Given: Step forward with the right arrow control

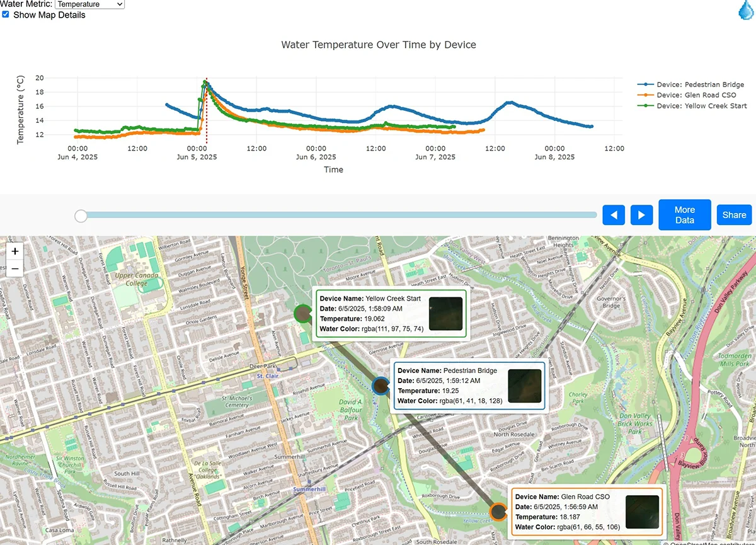Looking at the screenshot, I should [x=641, y=214].
